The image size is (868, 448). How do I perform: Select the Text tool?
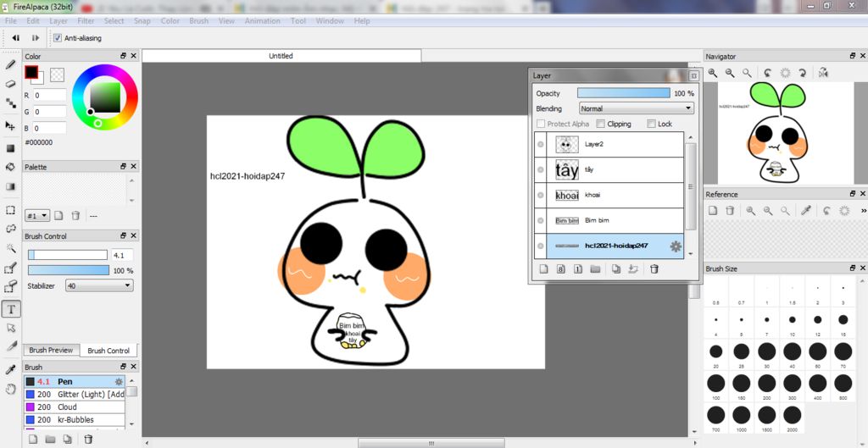(x=11, y=309)
